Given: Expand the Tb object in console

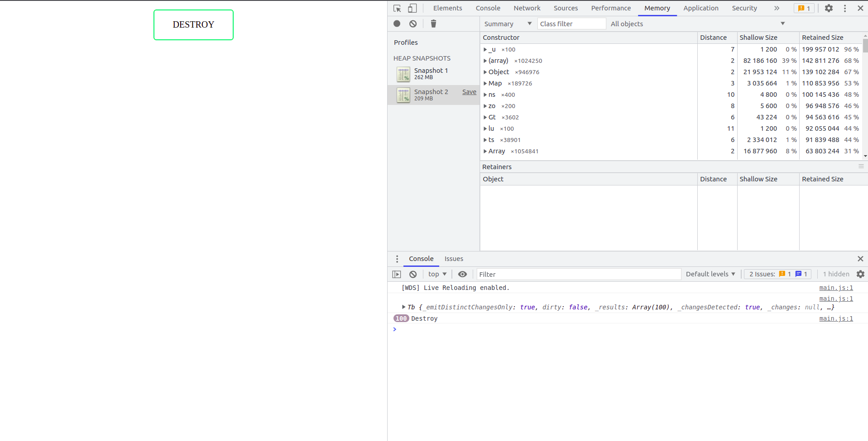Looking at the screenshot, I should pos(403,307).
